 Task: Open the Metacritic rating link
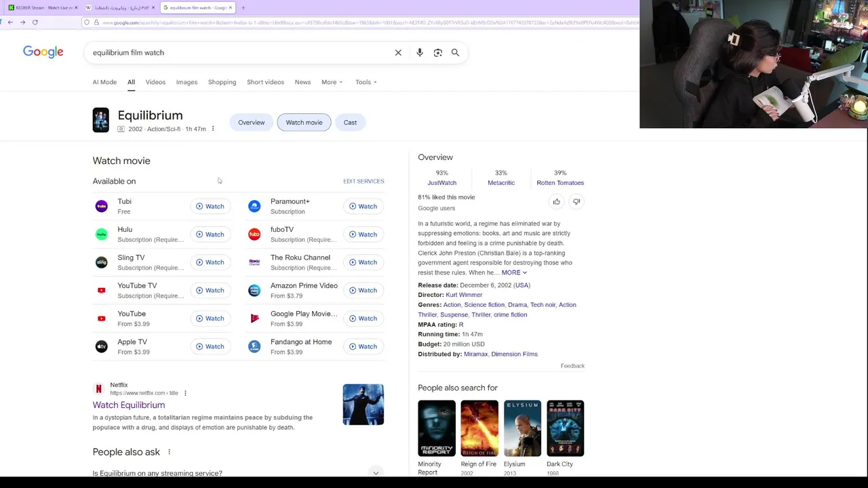[501, 182]
